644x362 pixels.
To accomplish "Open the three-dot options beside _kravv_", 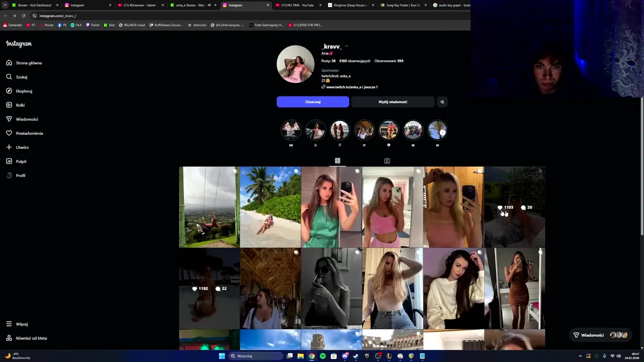I will (346, 46).
